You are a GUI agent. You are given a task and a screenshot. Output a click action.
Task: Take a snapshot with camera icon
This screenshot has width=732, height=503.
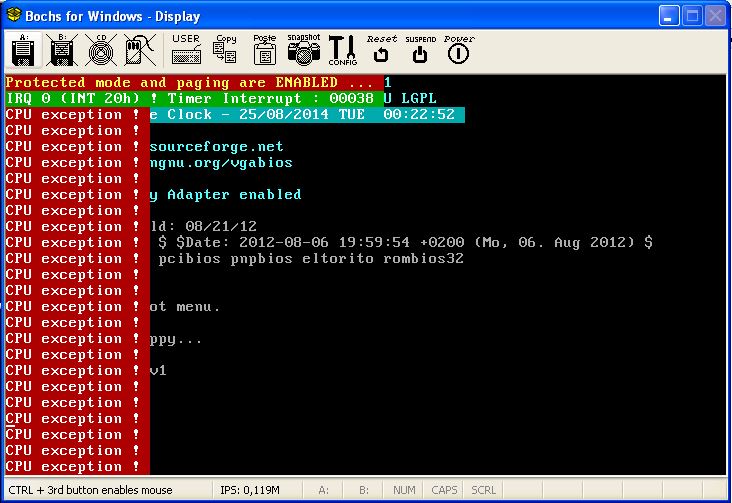pyautogui.click(x=303, y=49)
